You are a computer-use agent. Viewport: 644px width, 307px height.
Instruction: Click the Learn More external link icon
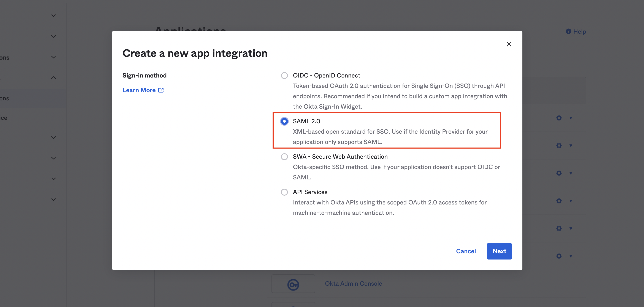coord(161,90)
